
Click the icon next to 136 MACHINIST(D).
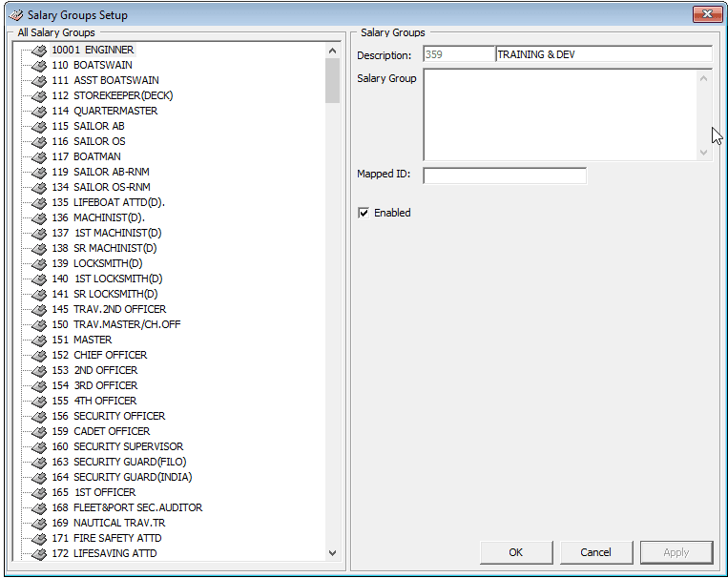(x=39, y=218)
